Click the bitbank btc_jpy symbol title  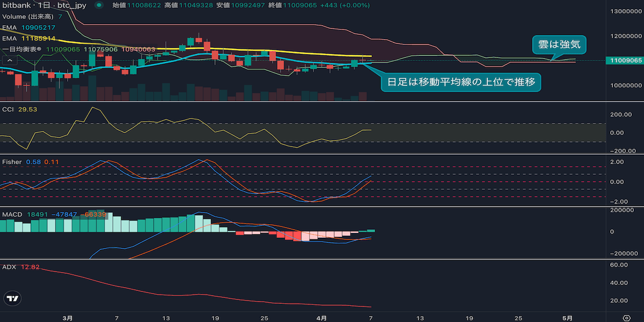[45, 5]
